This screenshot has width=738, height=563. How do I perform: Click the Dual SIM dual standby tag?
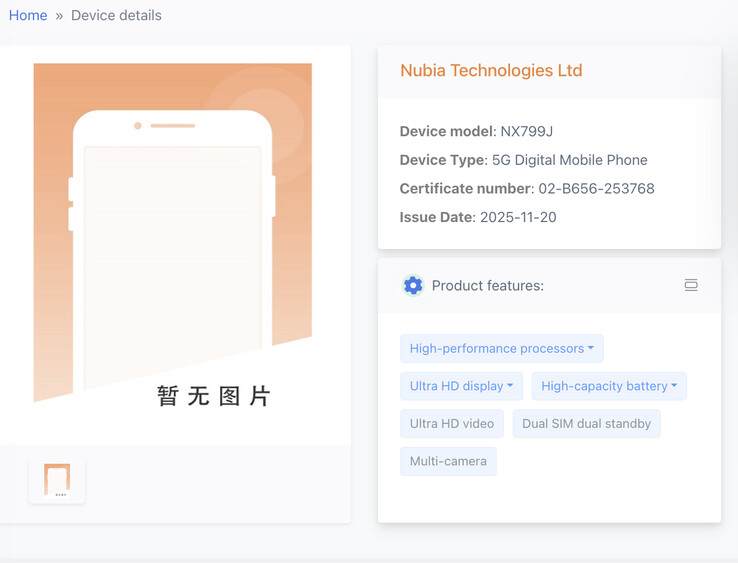586,423
